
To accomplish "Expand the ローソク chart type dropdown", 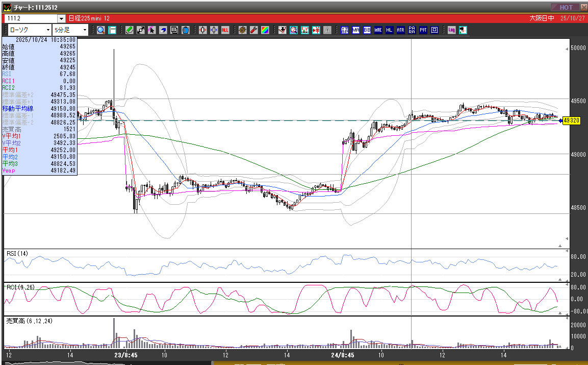I will tap(49, 30).
